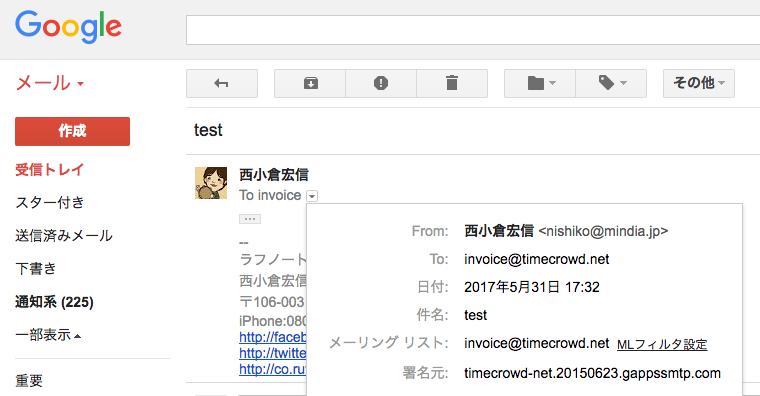Open the メール dropdown switcher
The image size is (760, 396).
coord(50,83)
